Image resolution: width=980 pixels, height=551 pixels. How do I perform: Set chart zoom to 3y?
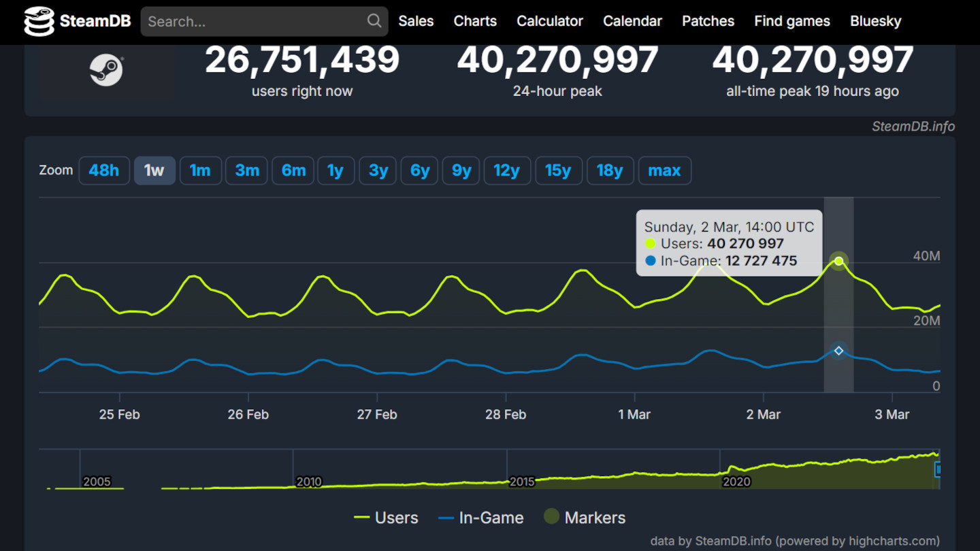tap(378, 170)
